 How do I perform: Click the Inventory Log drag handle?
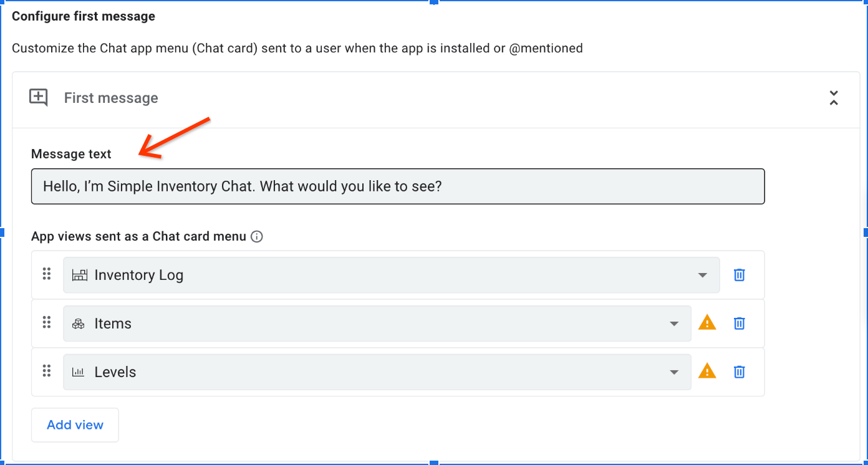[46, 274]
